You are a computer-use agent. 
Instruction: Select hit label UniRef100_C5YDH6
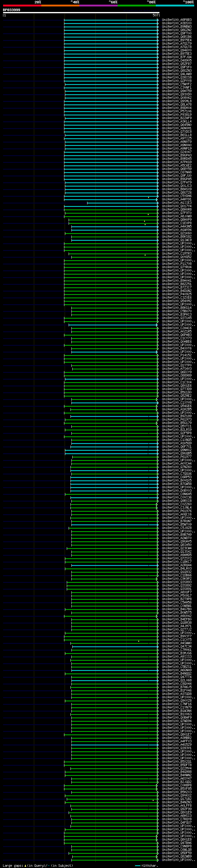[177, 196]
